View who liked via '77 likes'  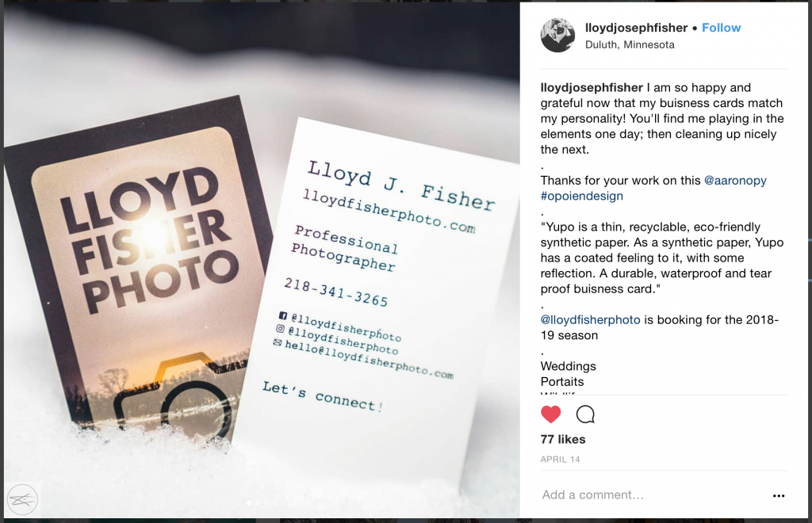click(563, 439)
